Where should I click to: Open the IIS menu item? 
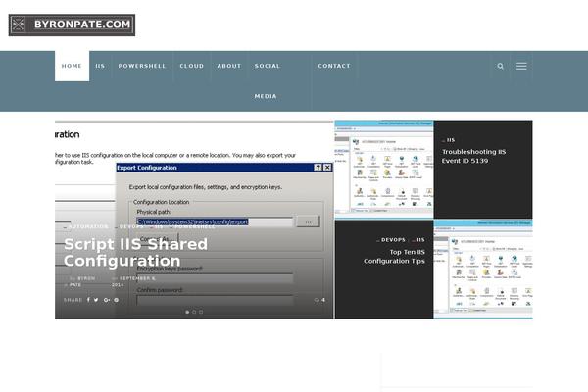pyautogui.click(x=100, y=66)
